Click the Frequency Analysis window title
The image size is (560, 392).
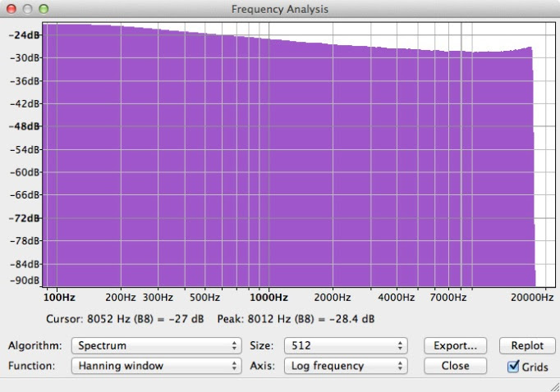pyautogui.click(x=280, y=9)
